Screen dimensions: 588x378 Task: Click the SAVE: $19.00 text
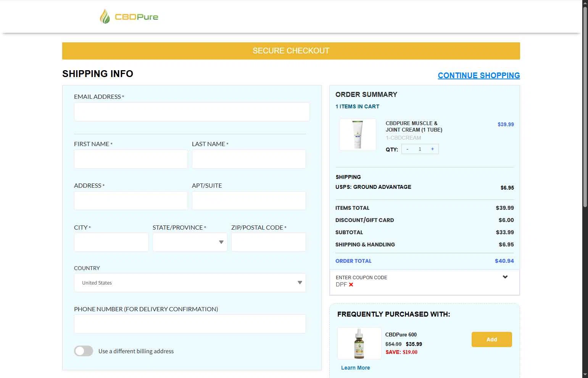click(401, 352)
